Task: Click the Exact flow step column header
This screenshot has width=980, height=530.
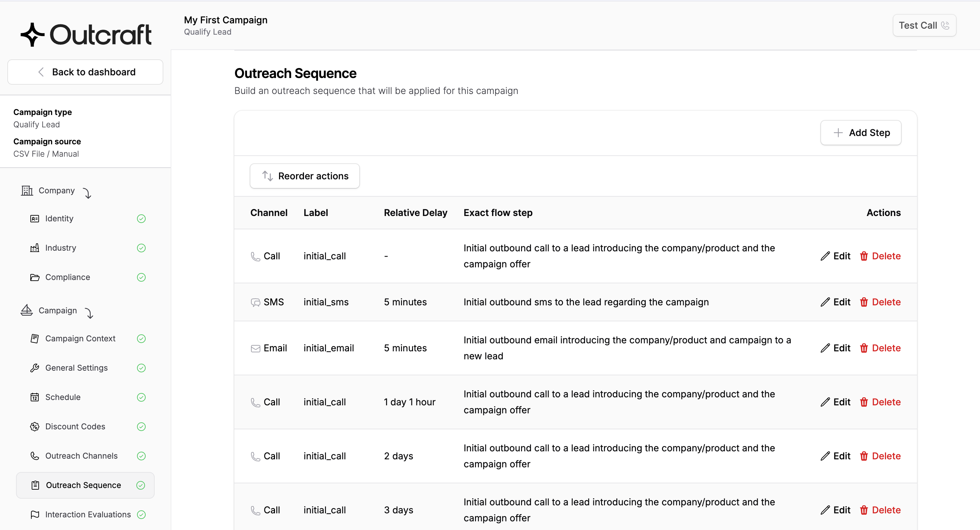Action: coord(498,213)
